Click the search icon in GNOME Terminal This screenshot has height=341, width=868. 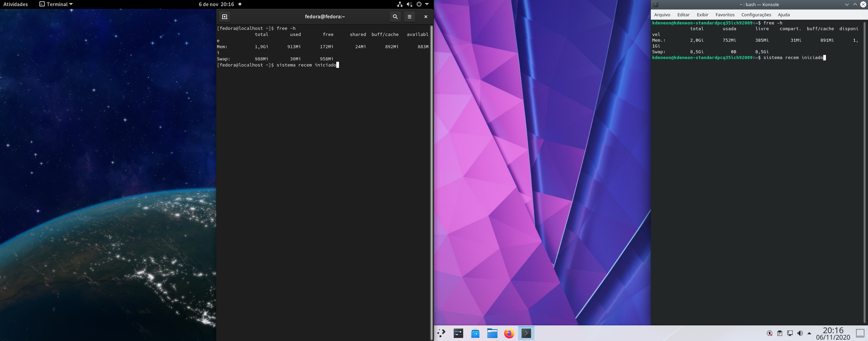click(x=395, y=17)
